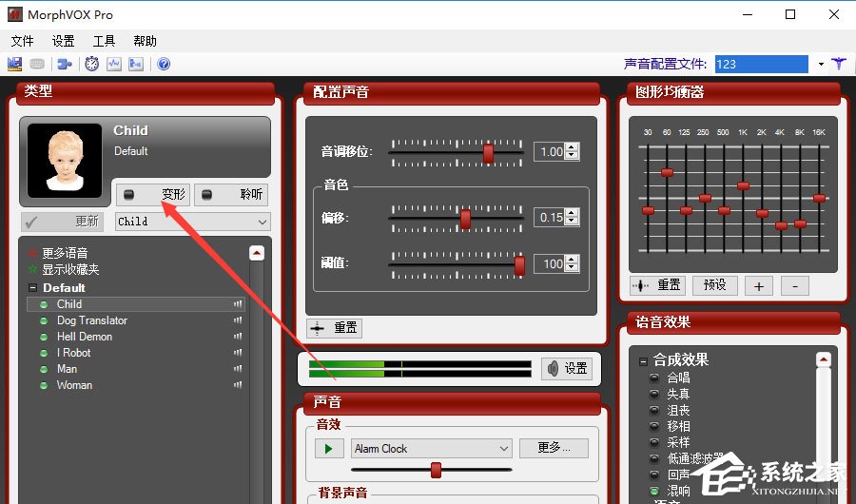This screenshot has height=504, width=856.
Task: Click the save voice profile toolbar icon
Action: tap(14, 64)
